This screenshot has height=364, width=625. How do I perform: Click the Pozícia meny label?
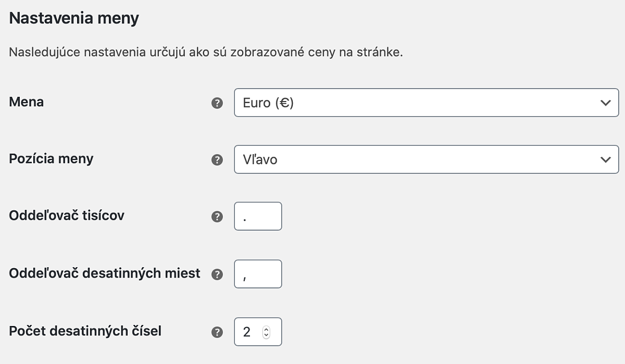[51, 158]
